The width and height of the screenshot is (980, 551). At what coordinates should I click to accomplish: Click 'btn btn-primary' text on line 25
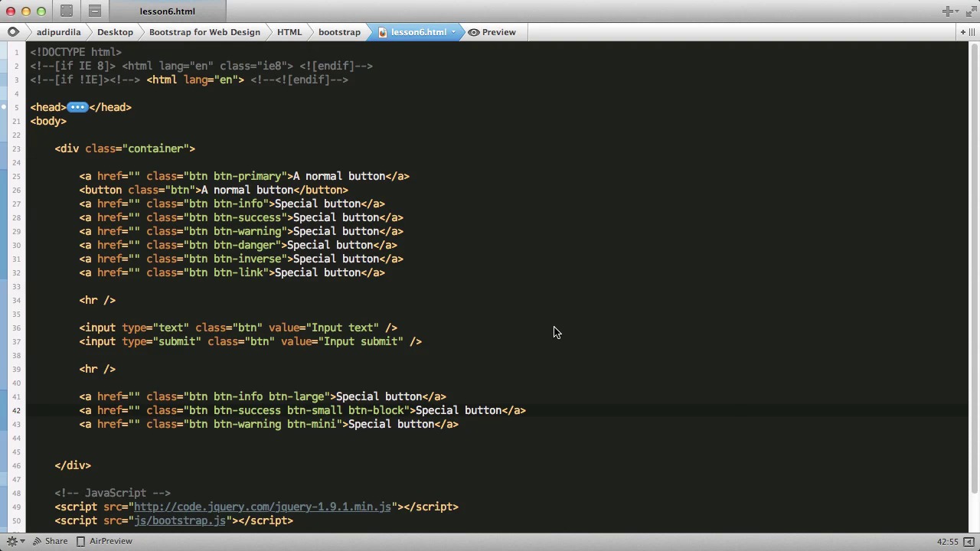tap(235, 176)
